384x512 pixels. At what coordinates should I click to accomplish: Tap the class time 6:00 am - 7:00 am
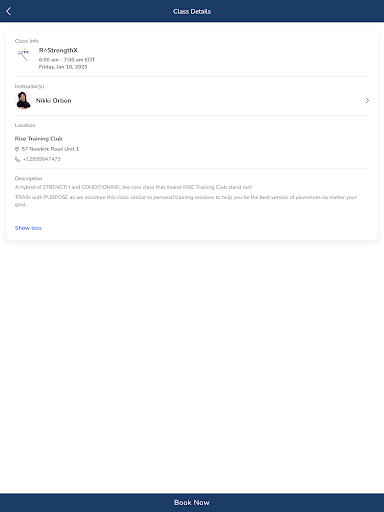(x=67, y=60)
